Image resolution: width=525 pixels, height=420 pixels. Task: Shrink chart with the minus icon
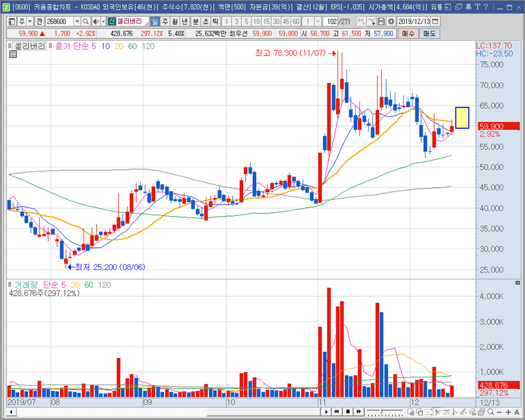499,412
